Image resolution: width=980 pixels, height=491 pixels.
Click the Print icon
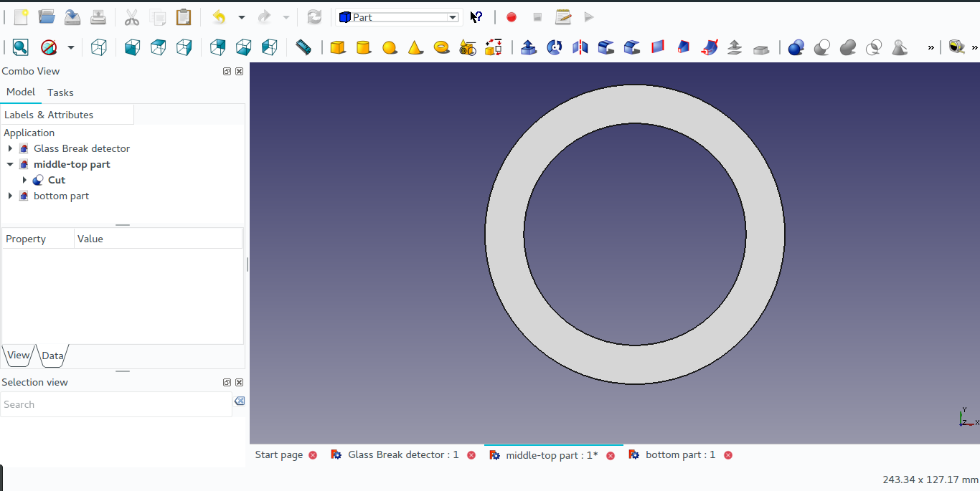[x=98, y=17]
